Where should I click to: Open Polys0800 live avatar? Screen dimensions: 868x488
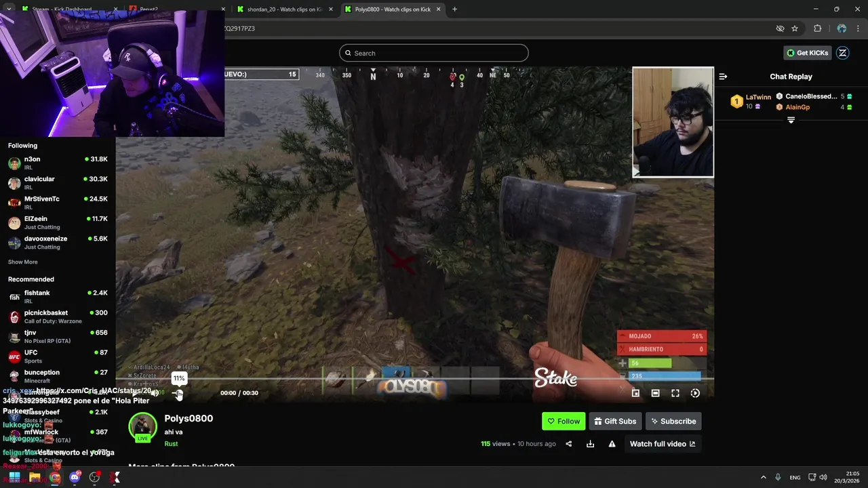[142, 427]
